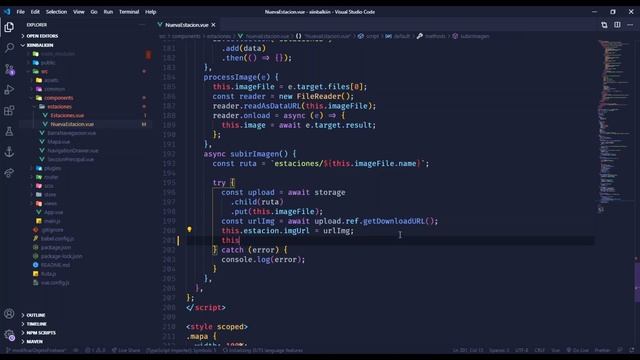The image size is (640, 360).
Task: Select the NuevaEstacion.vue editor tab
Action: 187,25
